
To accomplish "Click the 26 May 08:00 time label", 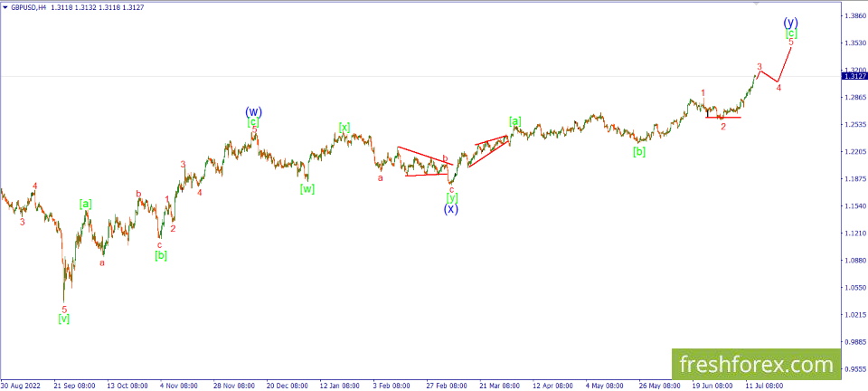I will pyautogui.click(x=659, y=385).
